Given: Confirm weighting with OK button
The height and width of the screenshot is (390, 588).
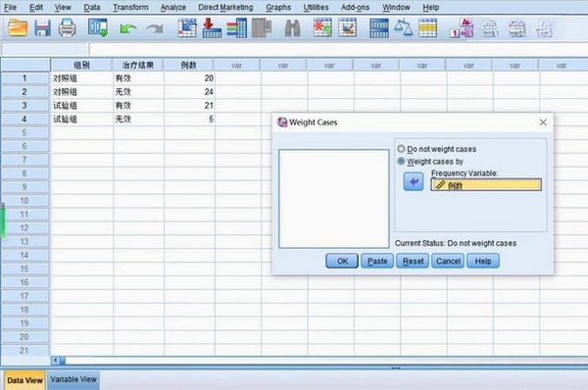Looking at the screenshot, I should pos(342,261).
